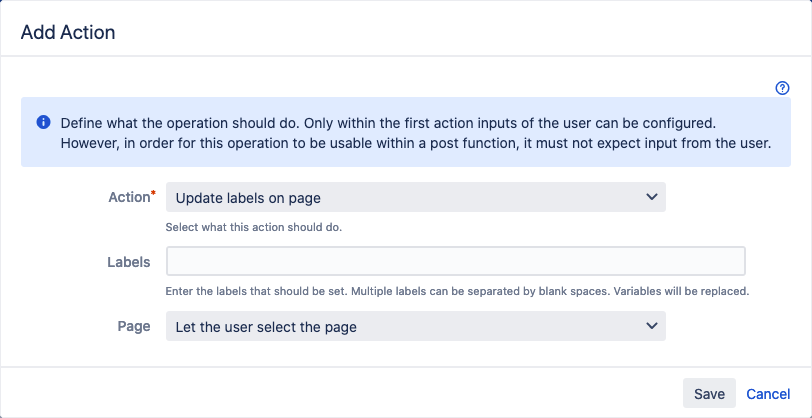The image size is (812, 418).
Task: Click the hint text 'Select what this action should do'
Action: pyautogui.click(x=254, y=227)
